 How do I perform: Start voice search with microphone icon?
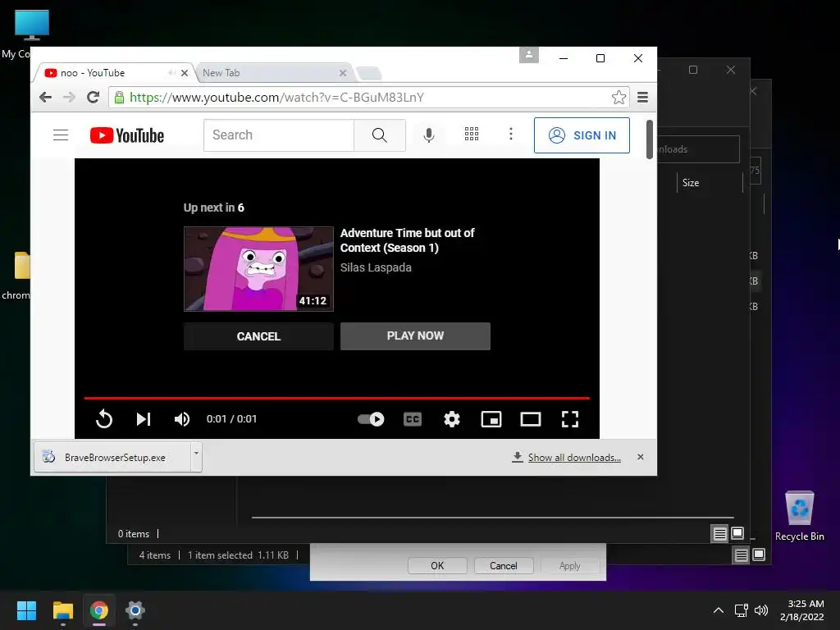click(428, 135)
